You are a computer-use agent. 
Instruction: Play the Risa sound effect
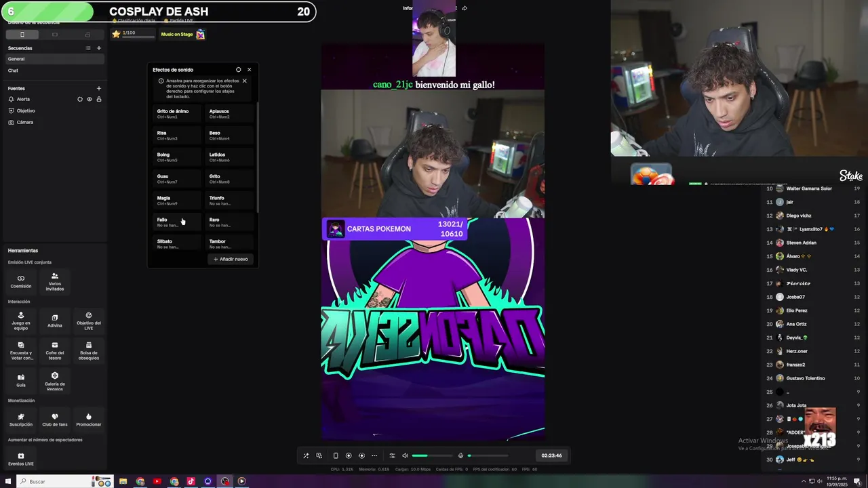[177, 135]
